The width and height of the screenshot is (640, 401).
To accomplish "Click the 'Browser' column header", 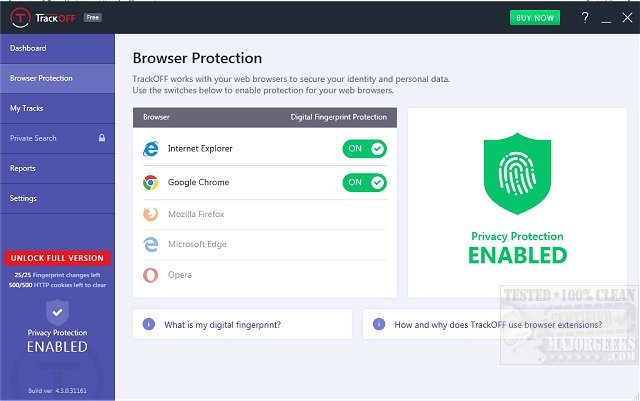I will 156,117.
